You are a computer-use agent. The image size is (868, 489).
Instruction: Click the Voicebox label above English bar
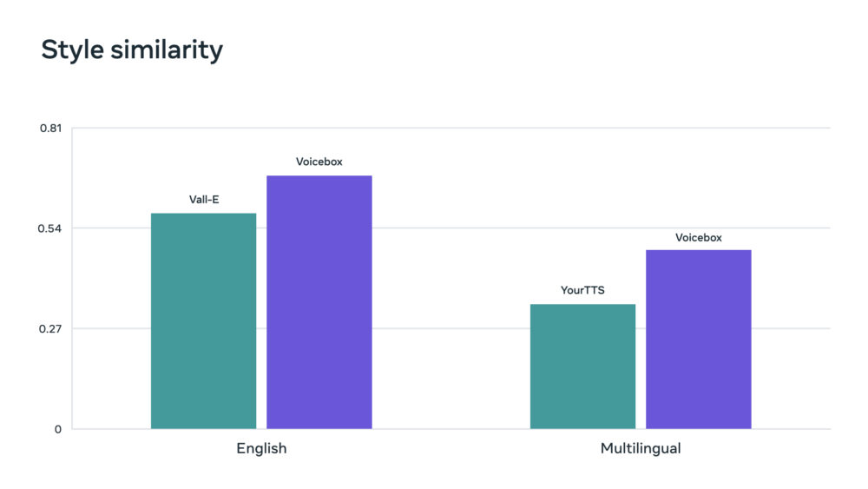coord(319,162)
